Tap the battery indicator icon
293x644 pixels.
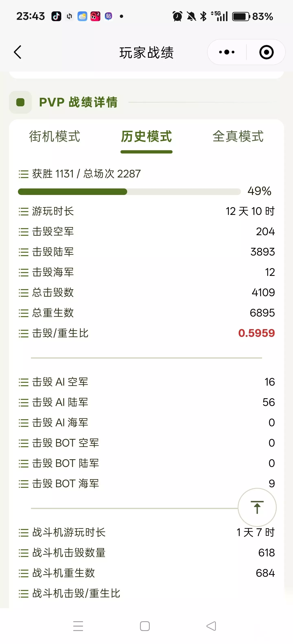coord(241,16)
